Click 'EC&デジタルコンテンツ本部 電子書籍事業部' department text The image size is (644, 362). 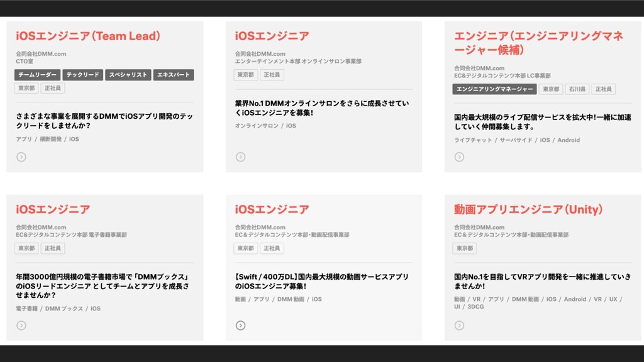click(x=72, y=235)
